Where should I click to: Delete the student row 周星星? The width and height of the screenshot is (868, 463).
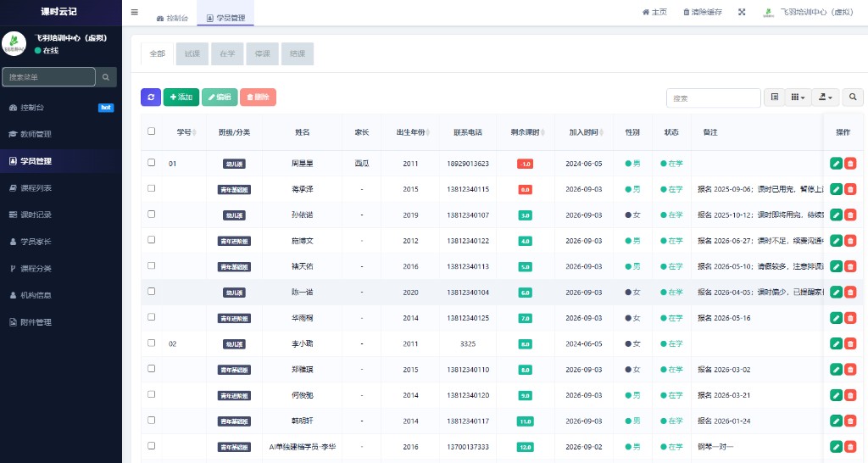850,164
